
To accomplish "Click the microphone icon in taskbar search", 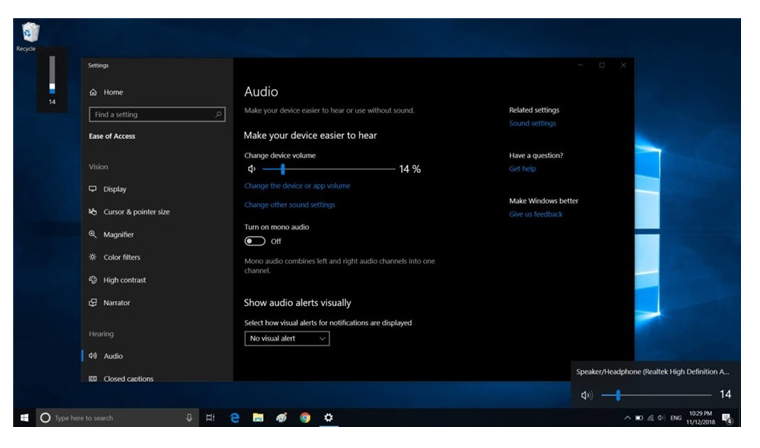I will pos(189,418).
